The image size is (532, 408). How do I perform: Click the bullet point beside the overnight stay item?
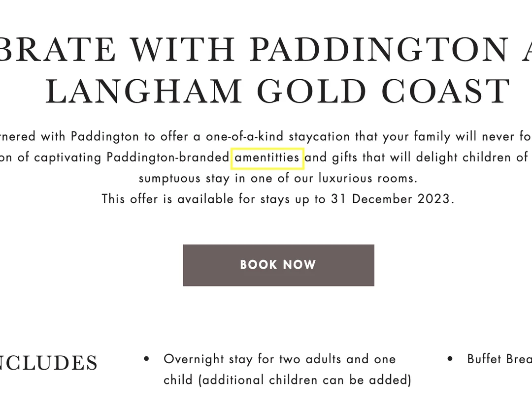click(146, 359)
